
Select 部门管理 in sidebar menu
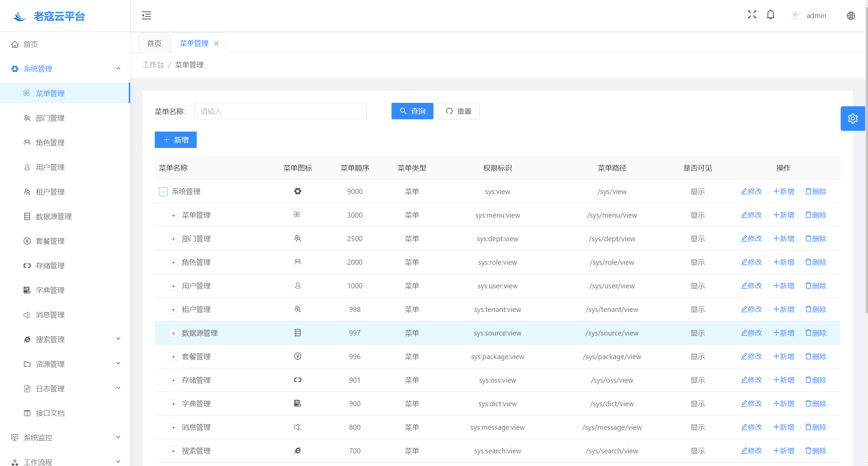click(50, 118)
